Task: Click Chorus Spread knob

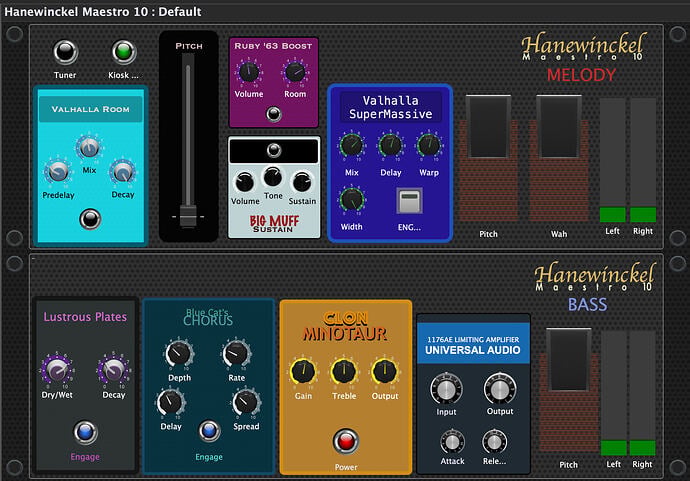Action: coord(246,402)
